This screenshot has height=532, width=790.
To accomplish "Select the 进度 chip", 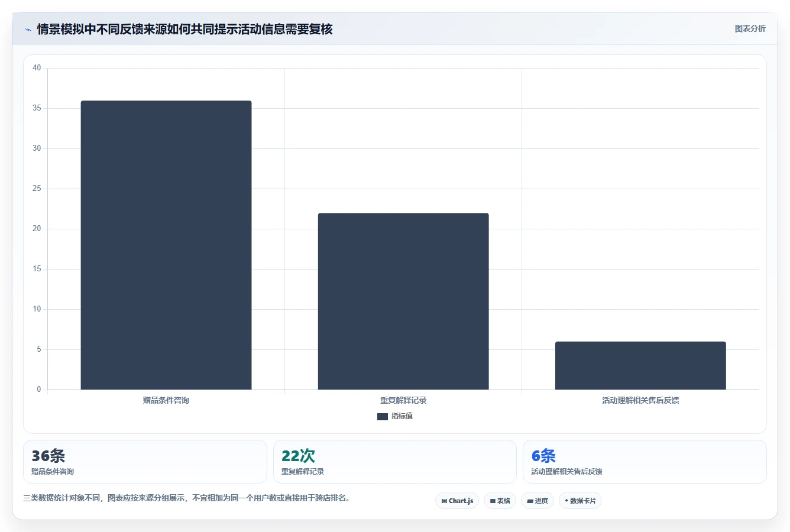I will tap(537, 501).
